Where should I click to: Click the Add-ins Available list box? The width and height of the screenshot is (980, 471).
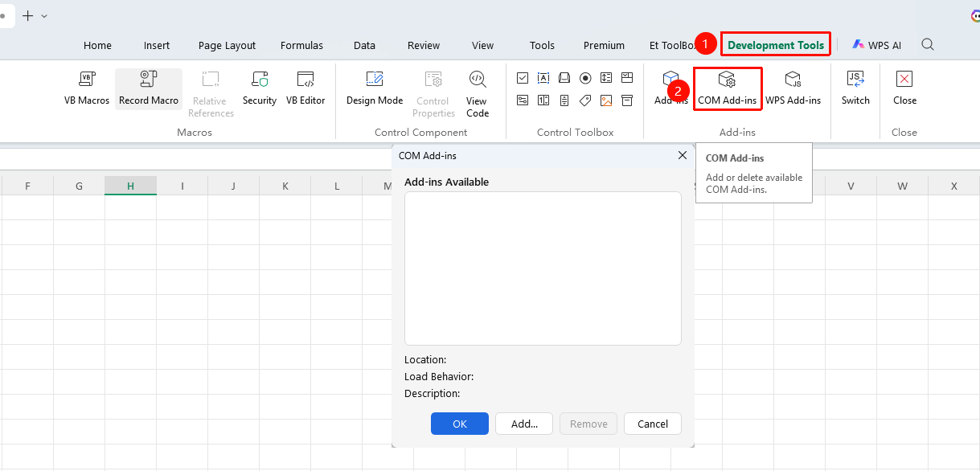click(x=543, y=268)
